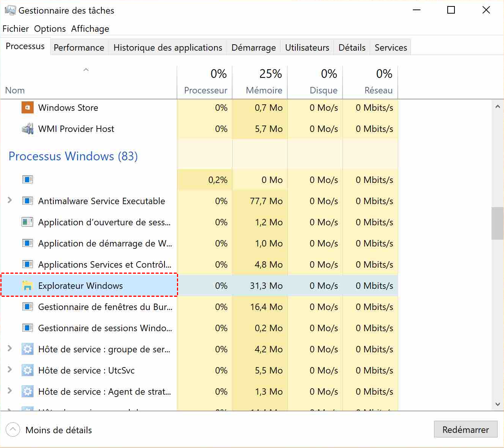Screen dimensions: 504x448
Task: Expand Hôte de service: Agent de stratégie
Action: coord(10,391)
